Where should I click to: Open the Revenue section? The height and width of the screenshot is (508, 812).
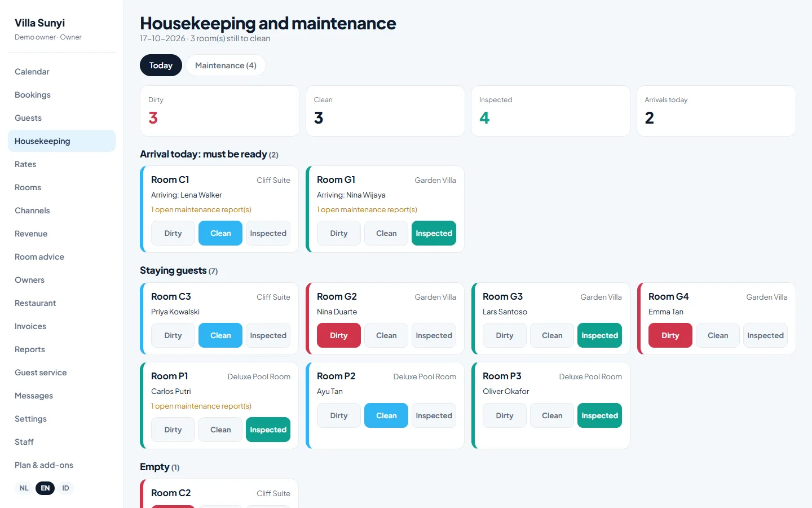tap(61, 234)
